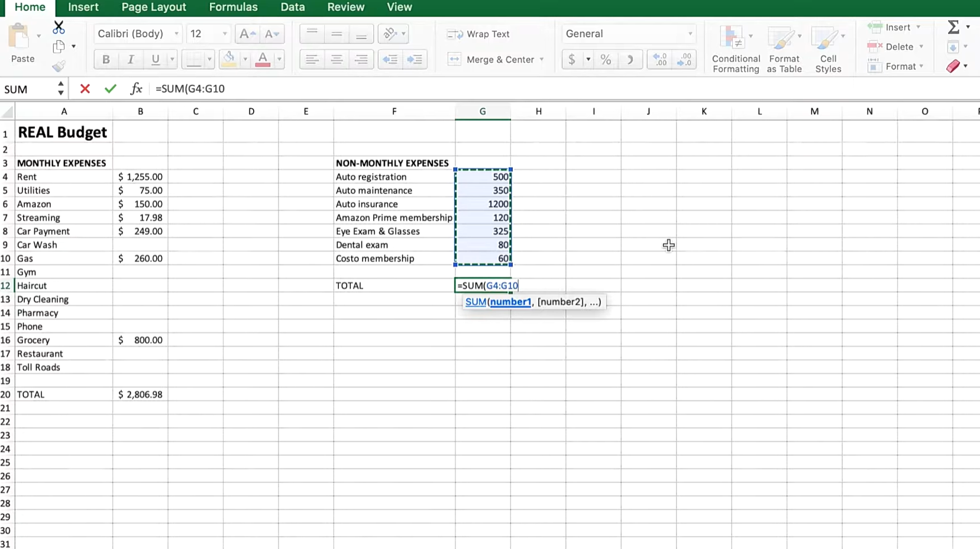Open the font size dropdown

224,34
